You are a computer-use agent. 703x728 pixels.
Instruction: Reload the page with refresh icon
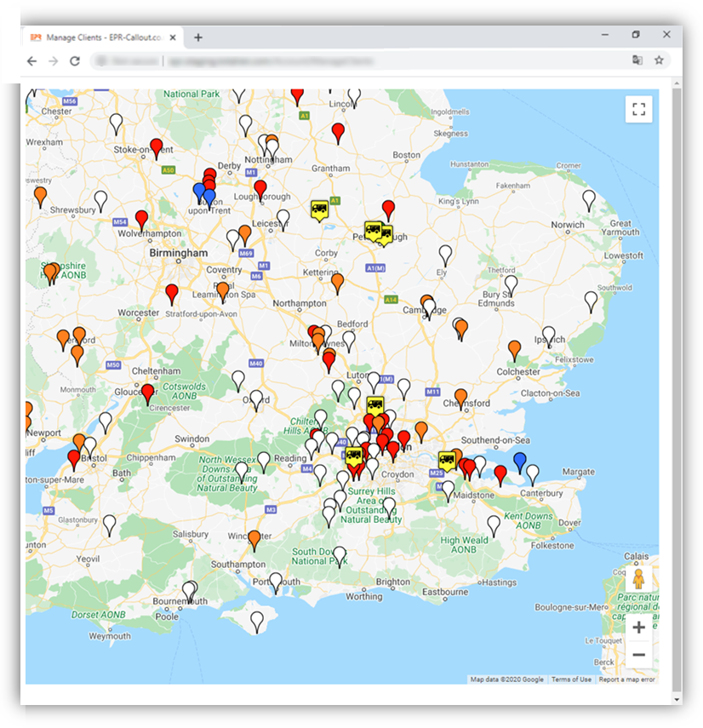point(75,60)
